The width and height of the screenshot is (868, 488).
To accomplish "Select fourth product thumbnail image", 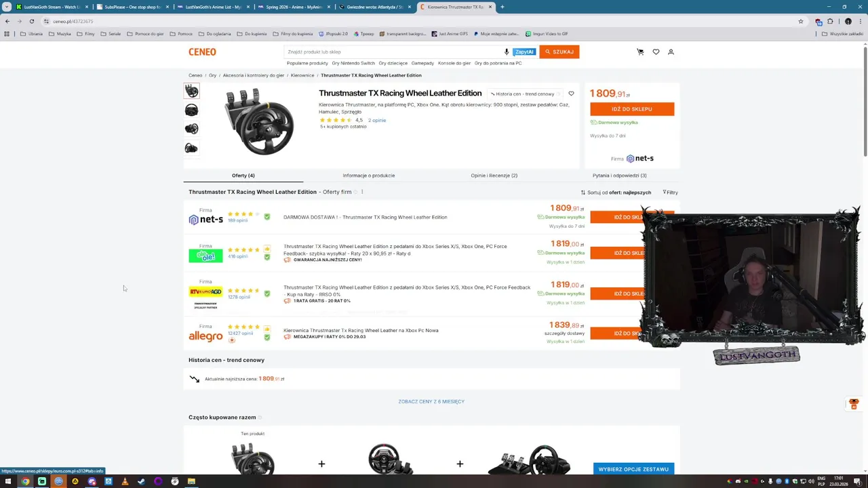I will [191, 148].
